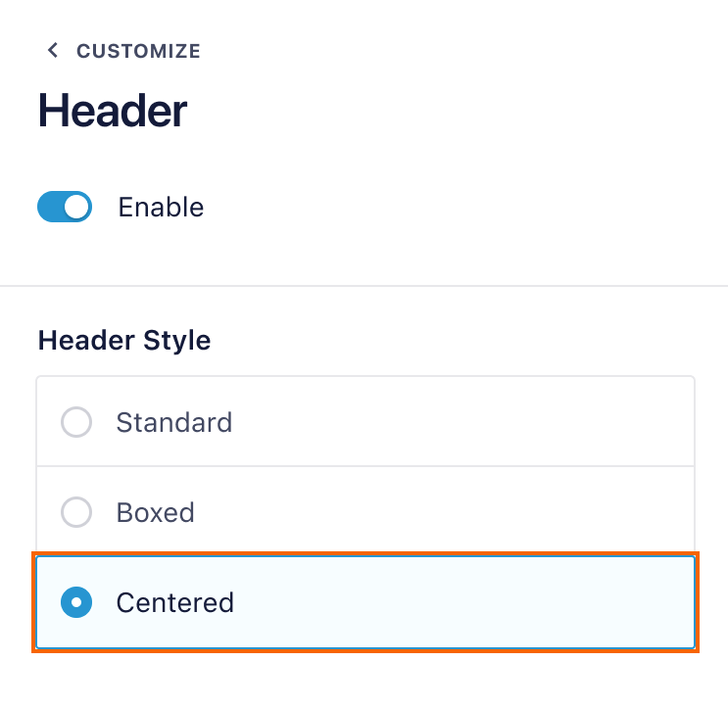Click the "Boxed" option label
Screen dimensions: 728x708
[155, 512]
